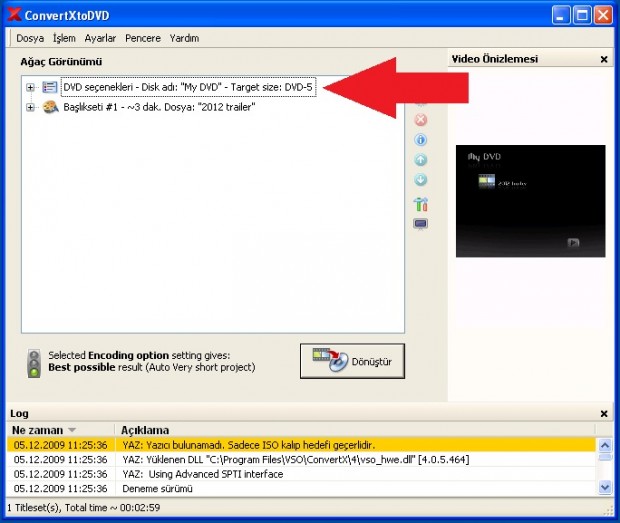Select the DVD seçenekleri tree row
This screenshot has height=523, width=620.
click(188, 87)
